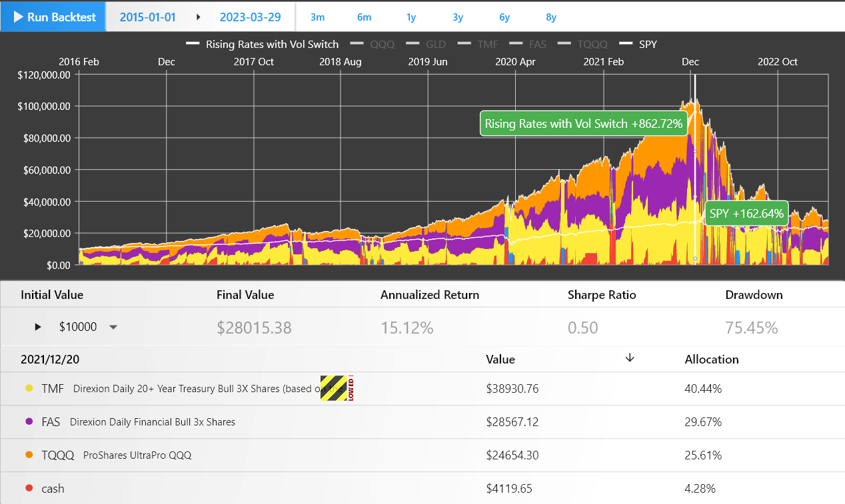This screenshot has width=845, height=504.
Task: Click the cash value $4119.65
Action: tap(509, 489)
